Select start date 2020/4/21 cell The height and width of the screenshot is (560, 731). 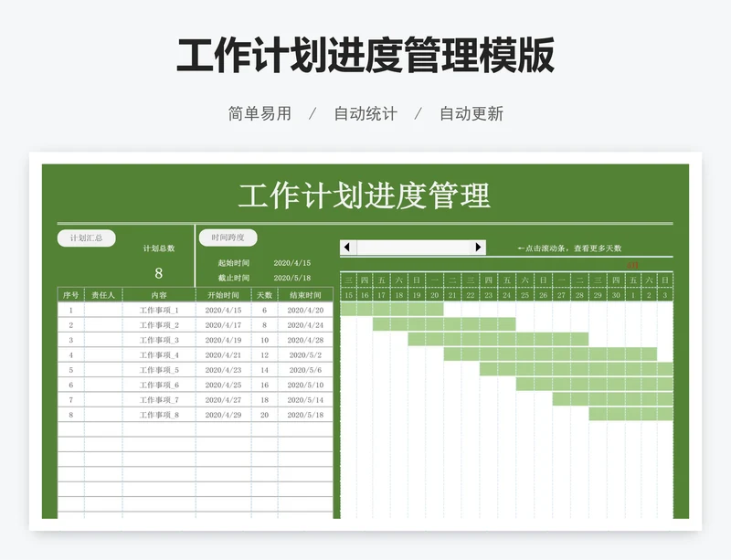(x=223, y=354)
